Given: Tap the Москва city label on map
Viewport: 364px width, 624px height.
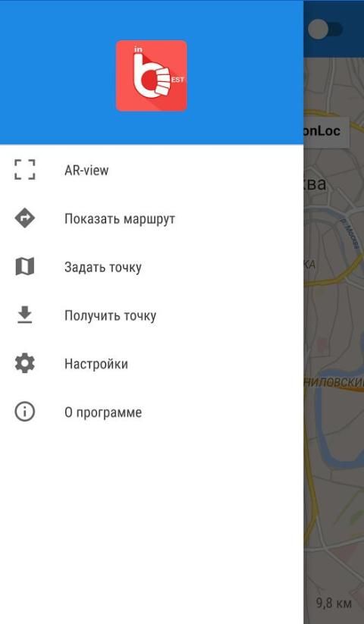Looking at the screenshot, I should pyautogui.click(x=315, y=183).
